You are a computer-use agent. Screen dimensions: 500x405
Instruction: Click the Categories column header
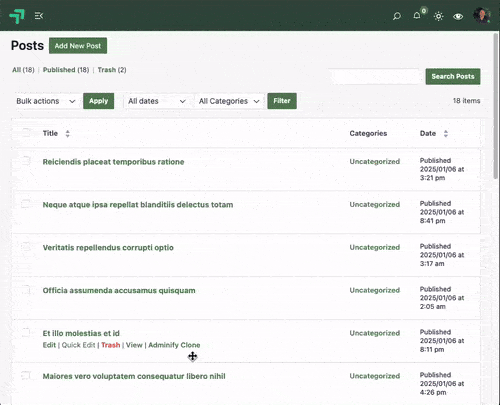pyautogui.click(x=368, y=133)
